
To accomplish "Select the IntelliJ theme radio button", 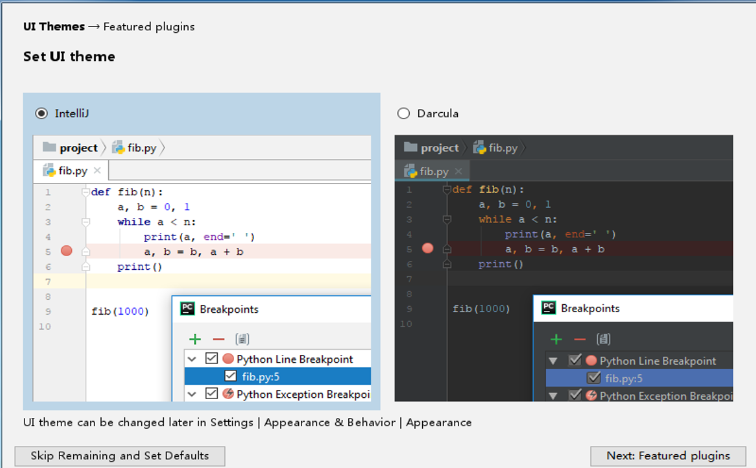I will (x=41, y=114).
